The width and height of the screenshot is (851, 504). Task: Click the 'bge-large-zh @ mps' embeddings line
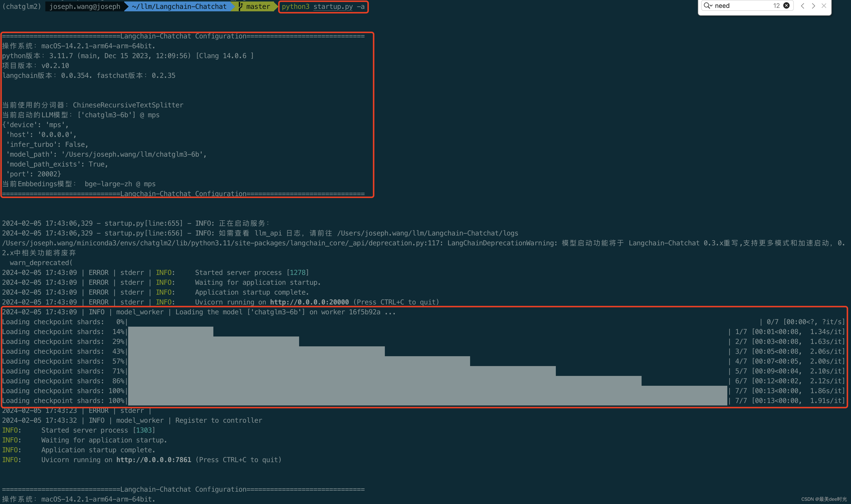[x=79, y=184]
